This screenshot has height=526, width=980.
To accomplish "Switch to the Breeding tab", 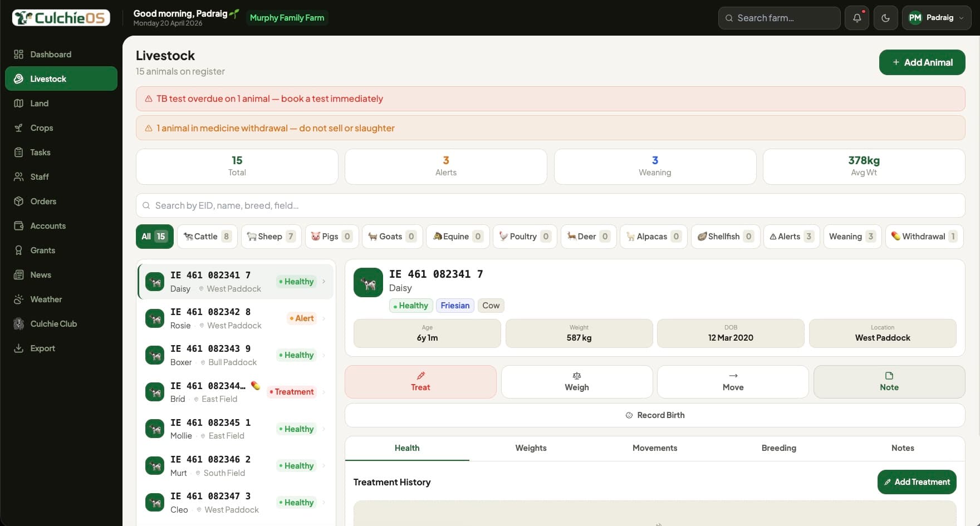I will coord(778,448).
